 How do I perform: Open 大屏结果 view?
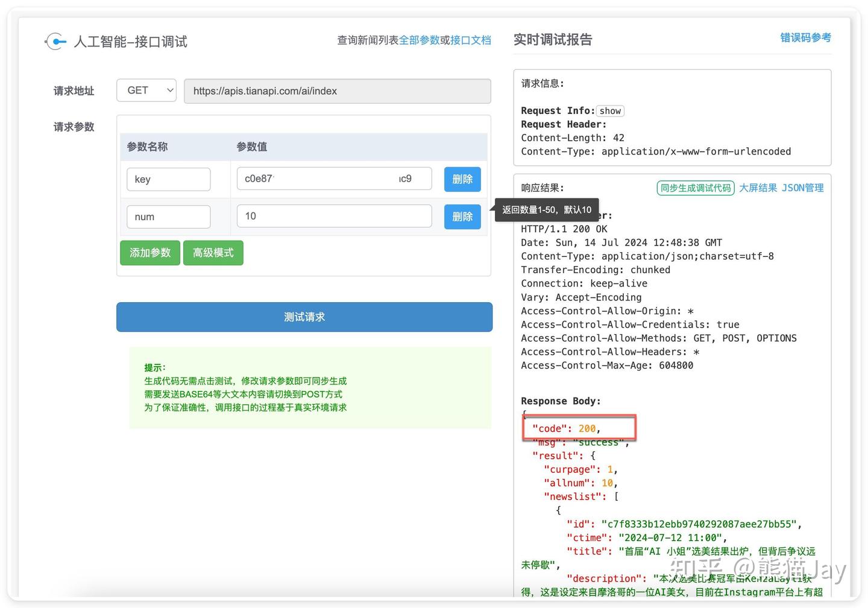[x=758, y=188]
